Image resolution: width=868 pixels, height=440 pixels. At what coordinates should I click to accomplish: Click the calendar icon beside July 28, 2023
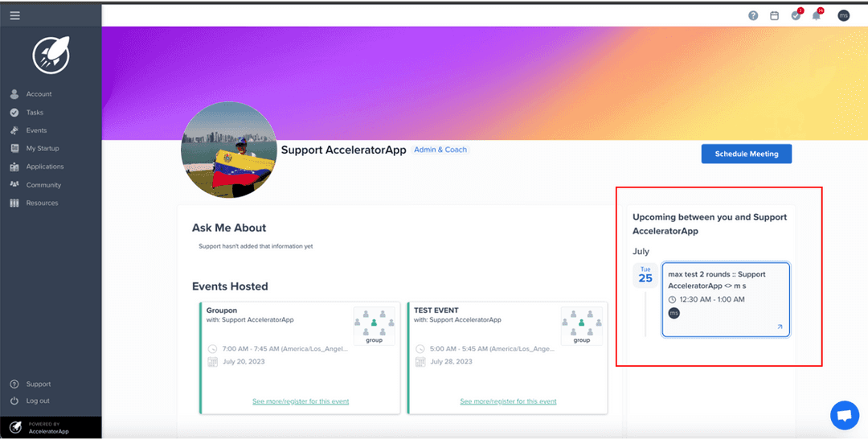(420, 362)
